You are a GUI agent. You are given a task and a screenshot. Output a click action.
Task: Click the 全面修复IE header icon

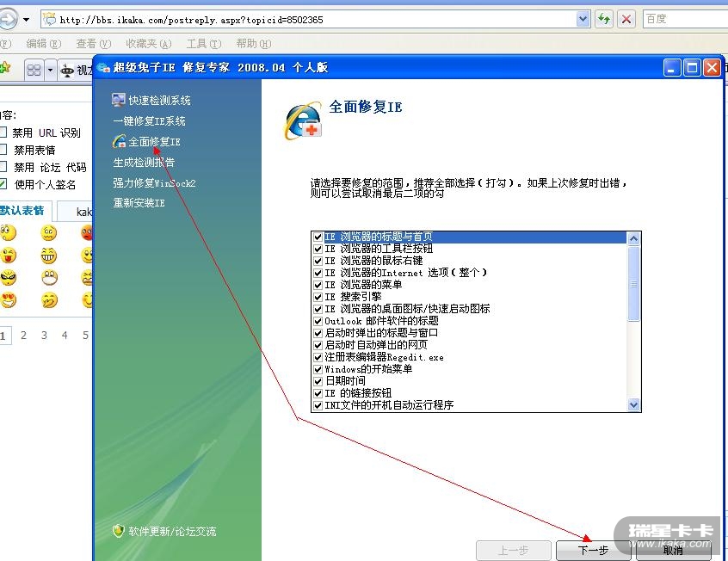coord(303,120)
